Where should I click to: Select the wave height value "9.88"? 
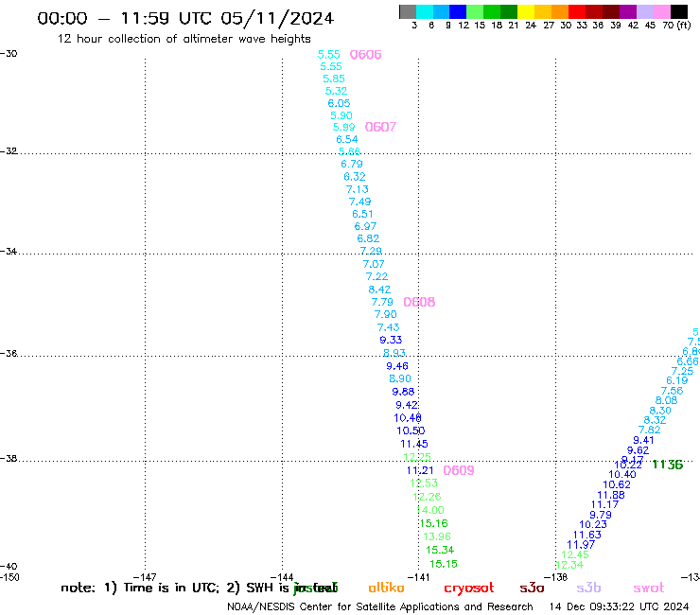[x=403, y=392]
